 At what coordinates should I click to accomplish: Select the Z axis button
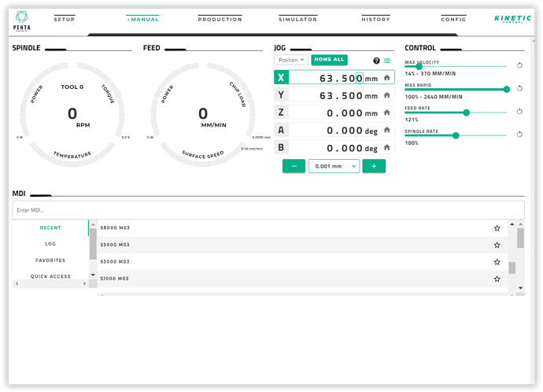click(x=281, y=113)
